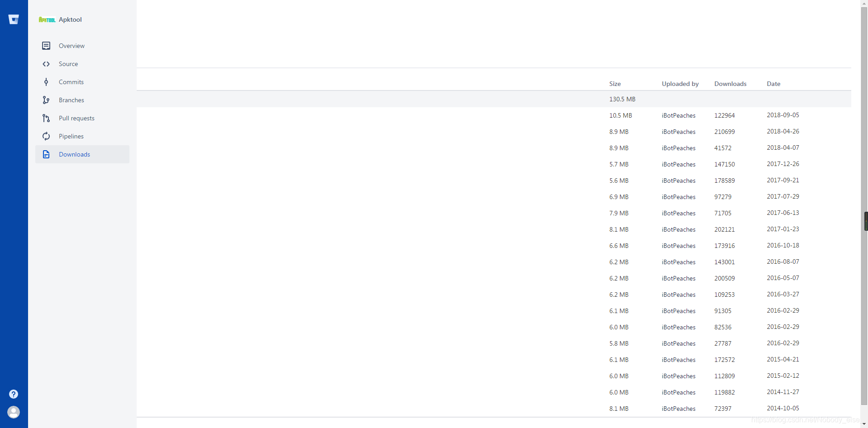Open iBotPeaches link on the 2016-10-18 row
Viewport: 868px width, 428px height.
678,246
